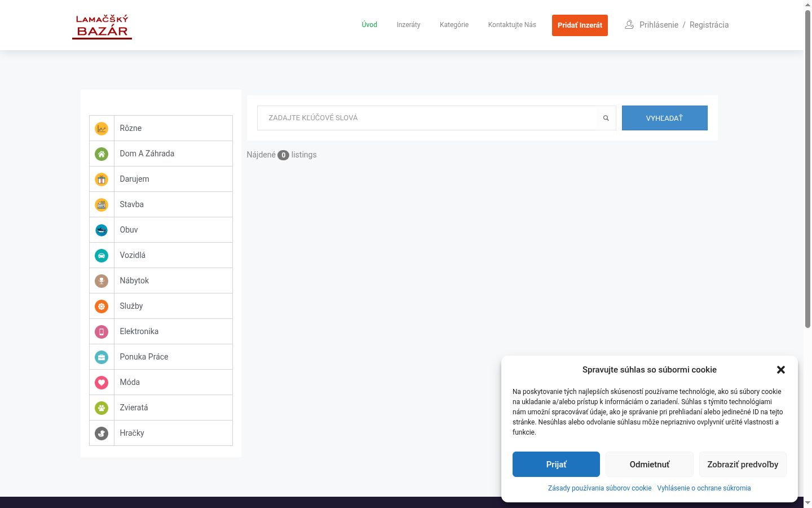This screenshot has height=508, width=812.
Task: Select the Vozidlá category text
Action: 133,255
